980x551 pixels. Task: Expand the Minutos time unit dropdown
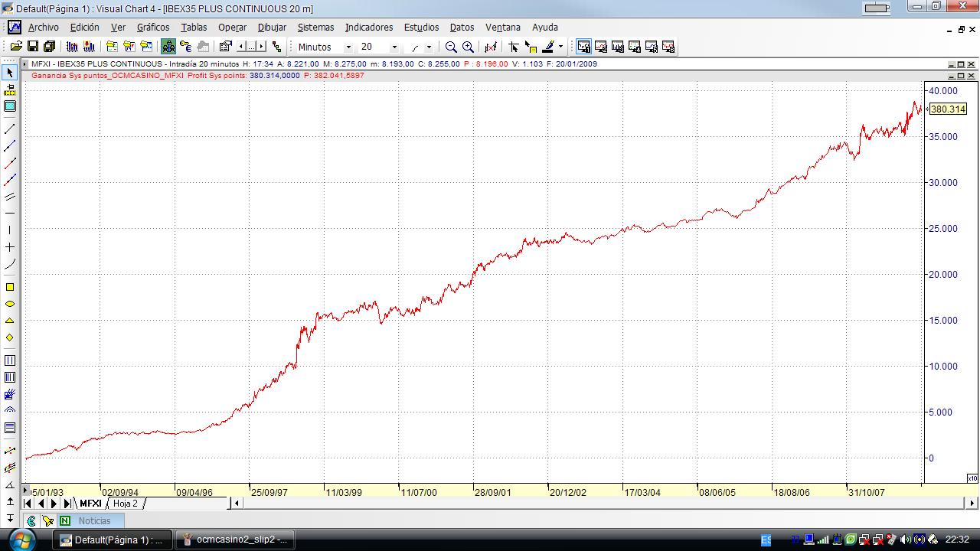tap(348, 47)
